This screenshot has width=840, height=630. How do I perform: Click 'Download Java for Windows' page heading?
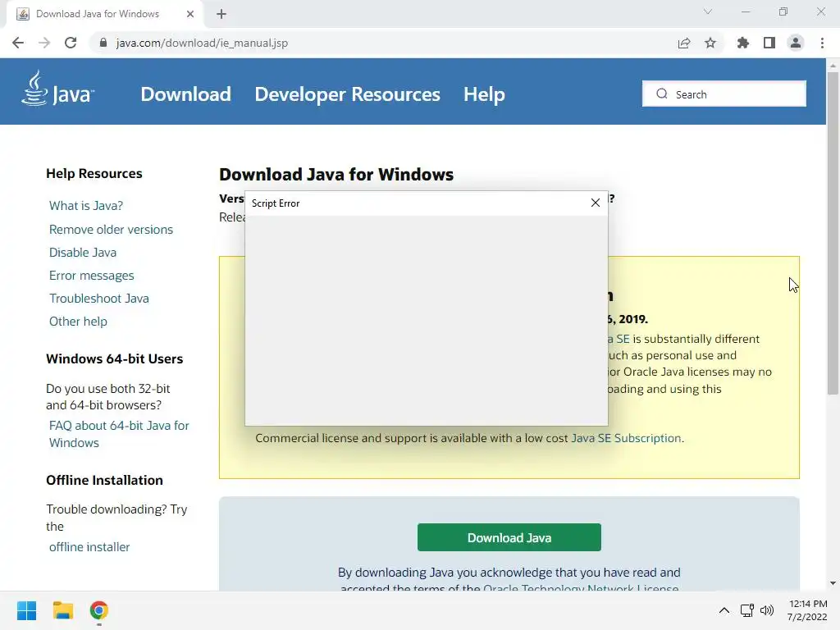(336, 175)
